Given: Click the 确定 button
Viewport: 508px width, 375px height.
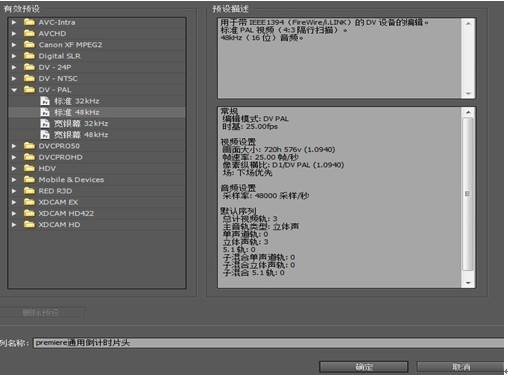Looking at the screenshot, I should pyautogui.click(x=364, y=367).
